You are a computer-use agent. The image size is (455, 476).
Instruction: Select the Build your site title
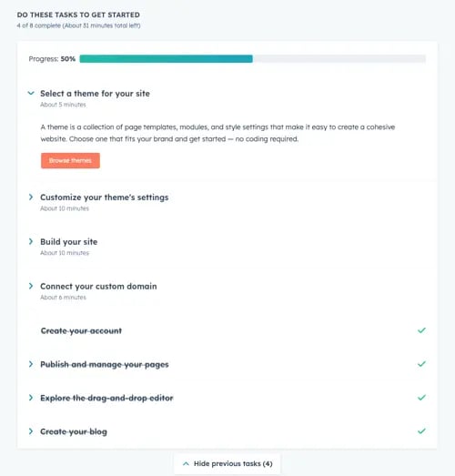[69, 242]
